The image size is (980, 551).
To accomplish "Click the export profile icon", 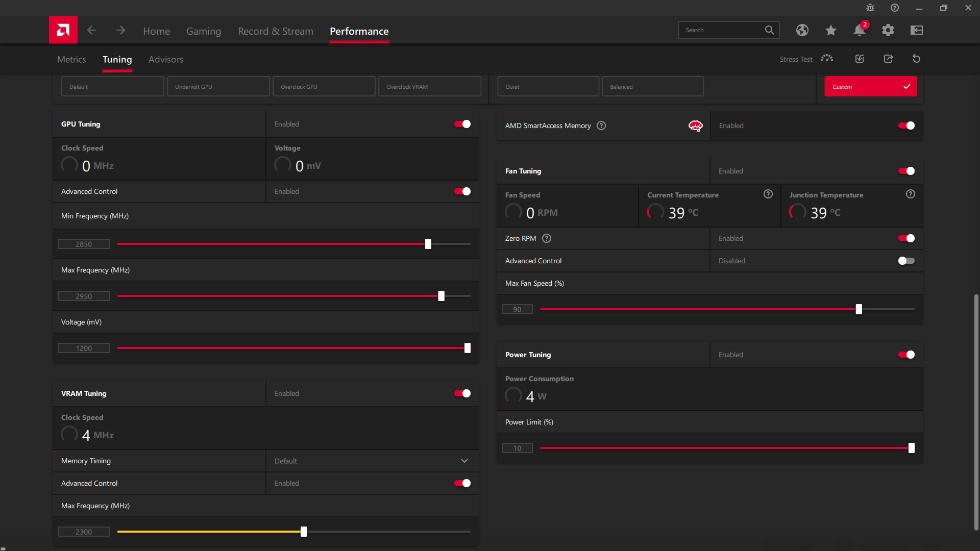I will (x=889, y=59).
